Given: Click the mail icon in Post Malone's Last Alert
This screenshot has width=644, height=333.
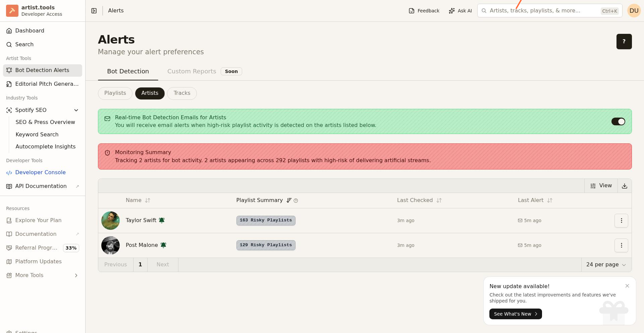Looking at the screenshot, I should click(520, 245).
